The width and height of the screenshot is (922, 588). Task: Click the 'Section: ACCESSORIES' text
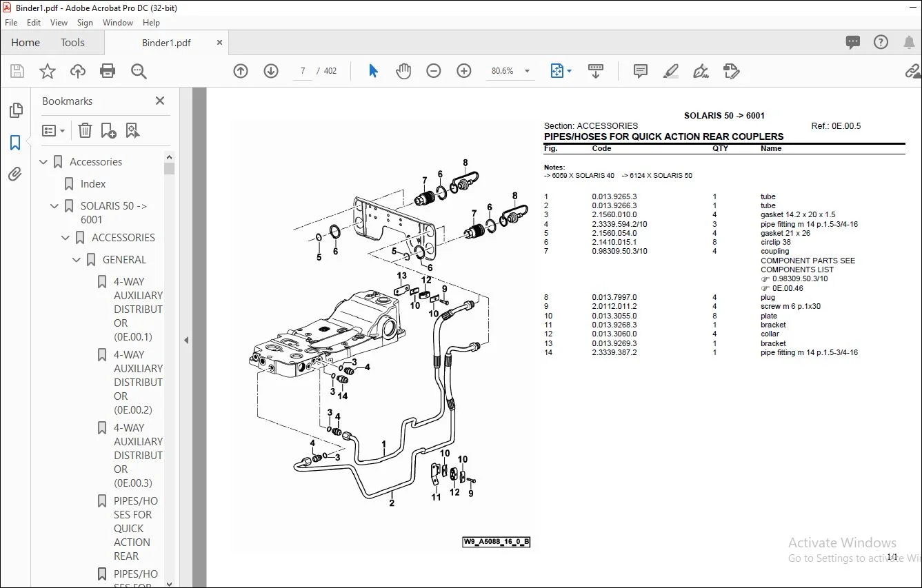pyautogui.click(x=591, y=126)
